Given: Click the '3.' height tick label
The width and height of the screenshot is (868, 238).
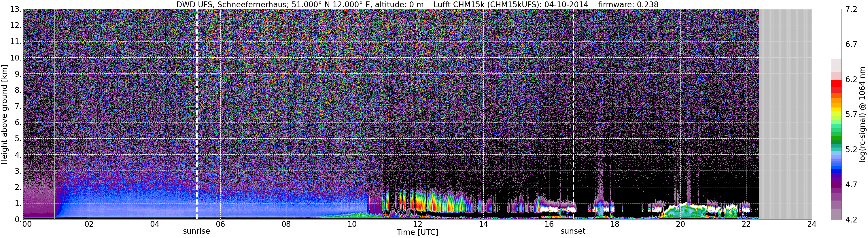Looking at the screenshot, I should [x=18, y=171].
